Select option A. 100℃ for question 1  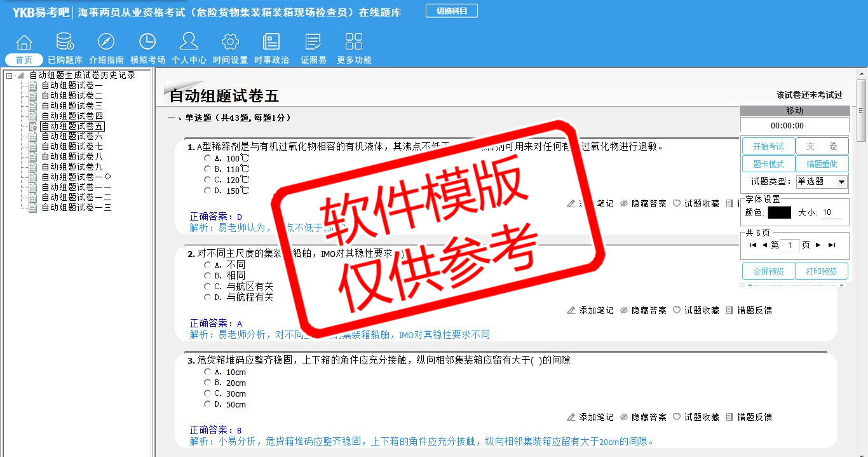(207, 158)
